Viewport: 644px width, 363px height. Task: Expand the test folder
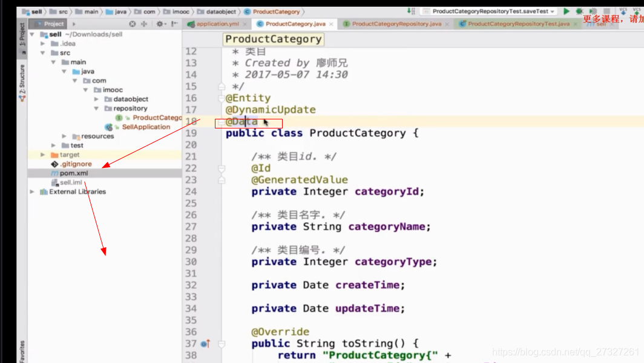click(x=53, y=145)
